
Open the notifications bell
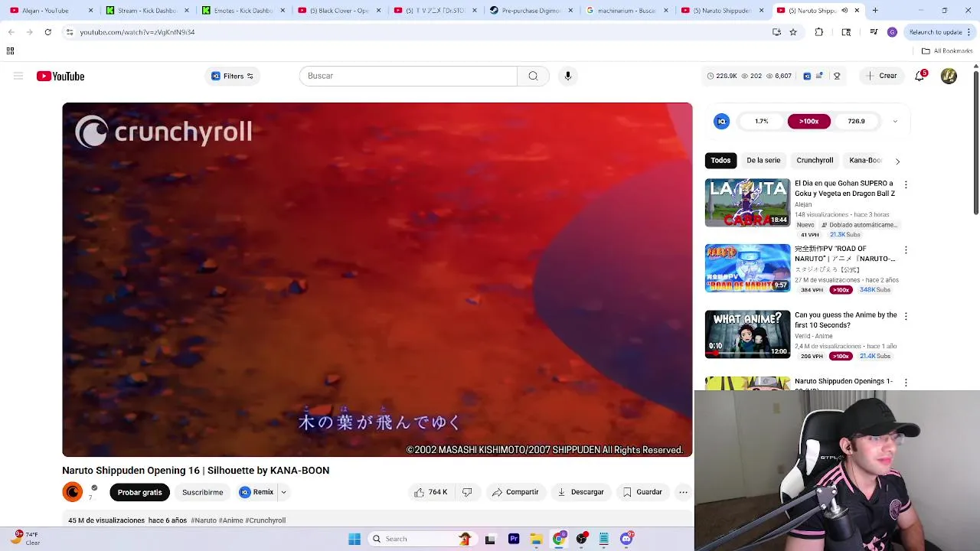pos(920,76)
